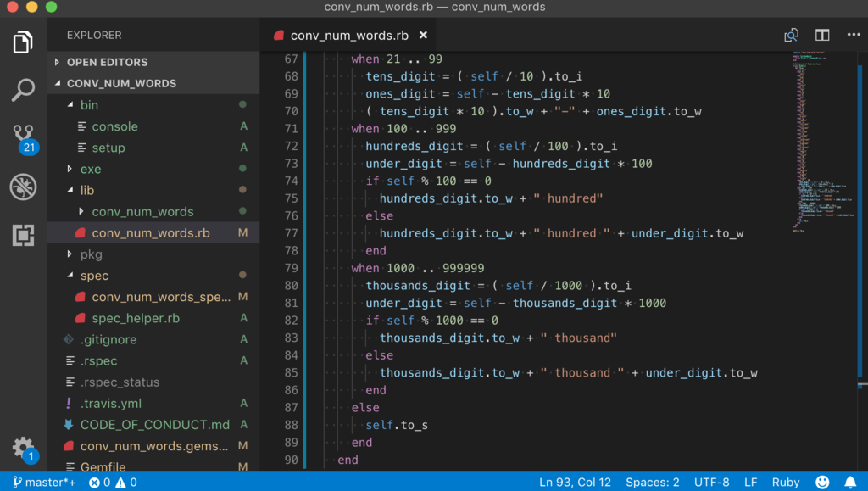Open CODE_OF_CONDUCT.md file

(x=153, y=425)
